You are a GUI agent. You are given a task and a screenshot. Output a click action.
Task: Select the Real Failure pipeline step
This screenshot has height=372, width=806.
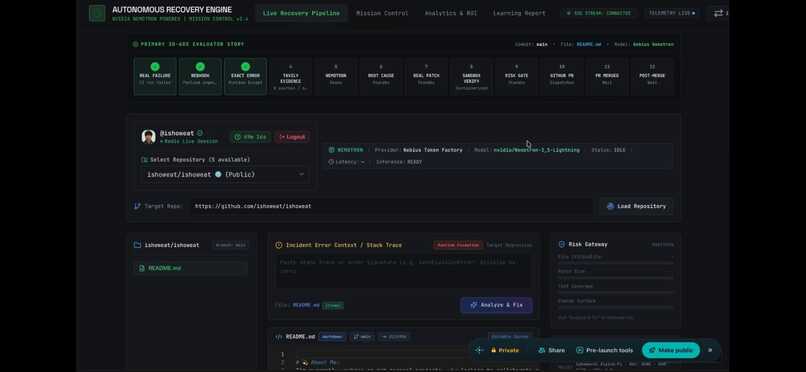(155, 76)
